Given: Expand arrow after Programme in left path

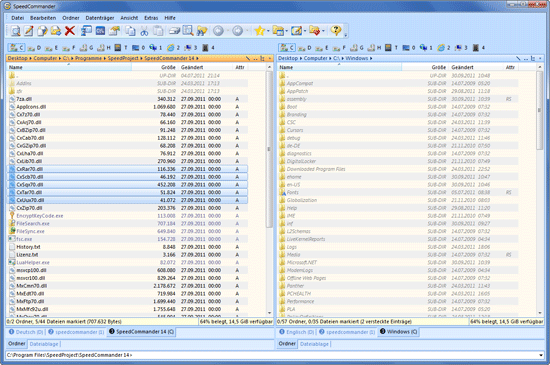Looking at the screenshot, I should tap(105, 58).
